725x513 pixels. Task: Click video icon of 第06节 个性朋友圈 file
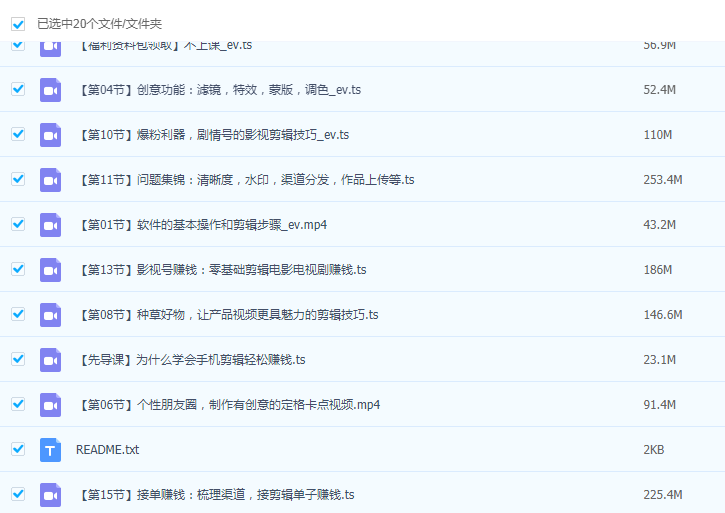point(50,405)
